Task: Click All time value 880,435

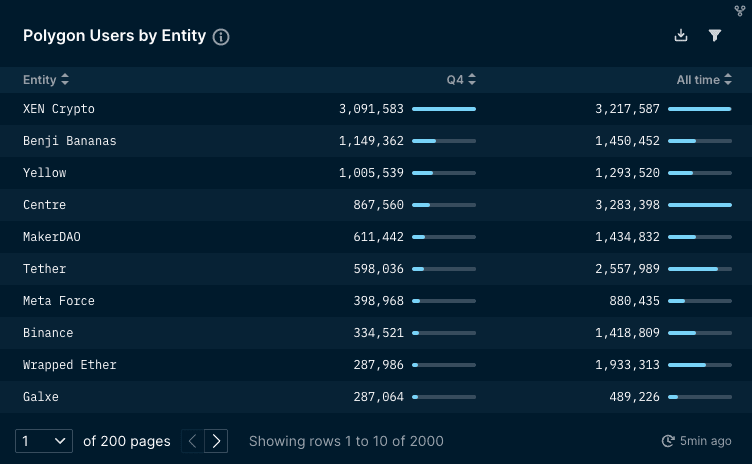Action: pos(634,301)
